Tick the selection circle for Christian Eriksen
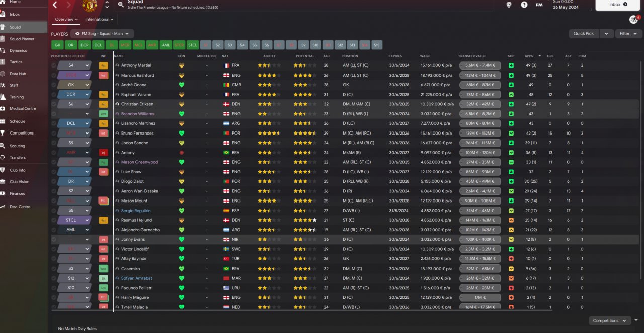 pyautogui.click(x=54, y=104)
